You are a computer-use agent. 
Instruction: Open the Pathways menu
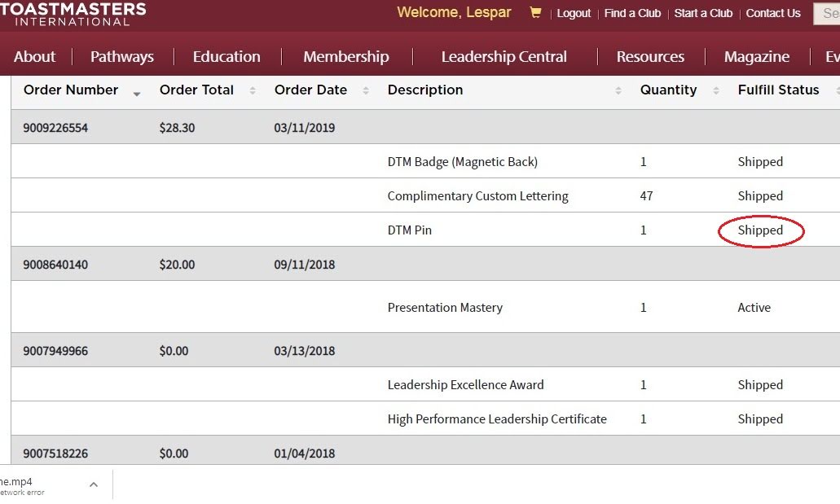pyautogui.click(x=121, y=57)
